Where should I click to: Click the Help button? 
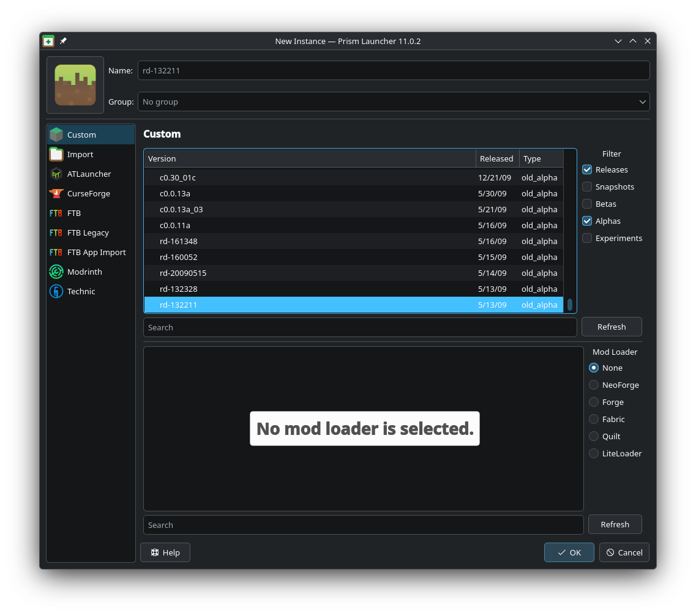click(165, 552)
